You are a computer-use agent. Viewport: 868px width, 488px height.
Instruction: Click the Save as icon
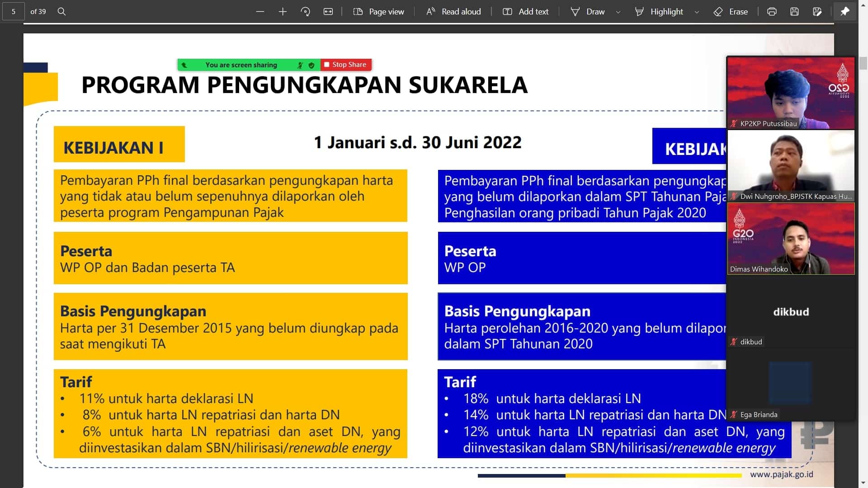[x=817, y=12]
